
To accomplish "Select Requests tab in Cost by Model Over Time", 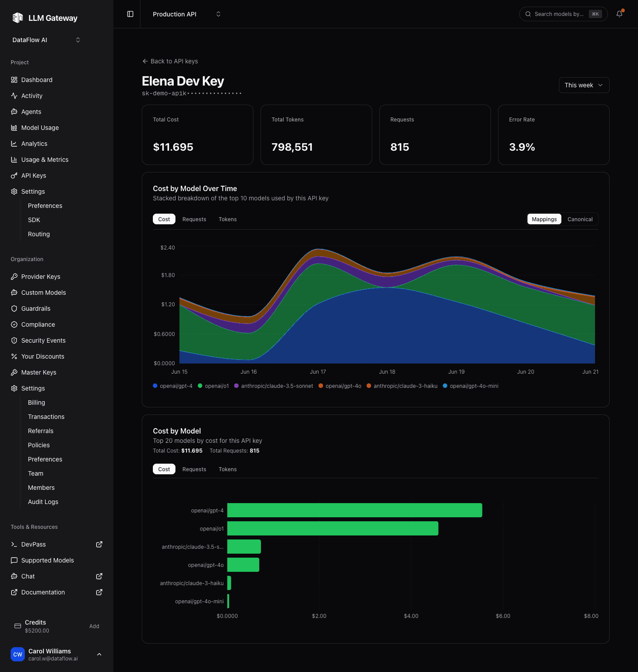I will tap(194, 219).
